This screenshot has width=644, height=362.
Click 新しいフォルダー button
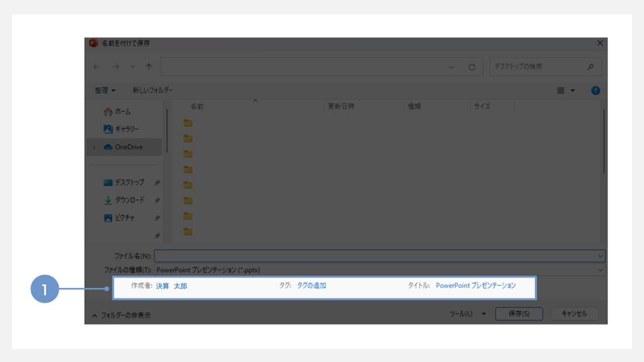[x=152, y=90]
